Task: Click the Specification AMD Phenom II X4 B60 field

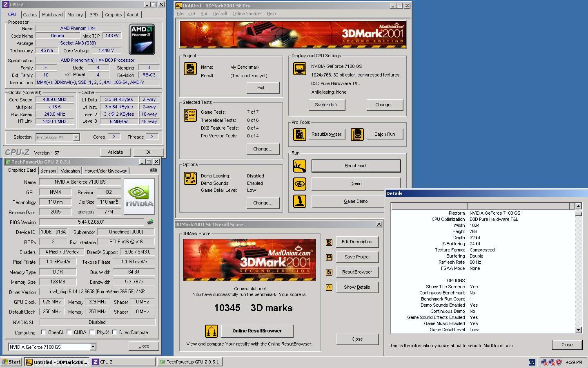Action: pyautogui.click(x=98, y=60)
